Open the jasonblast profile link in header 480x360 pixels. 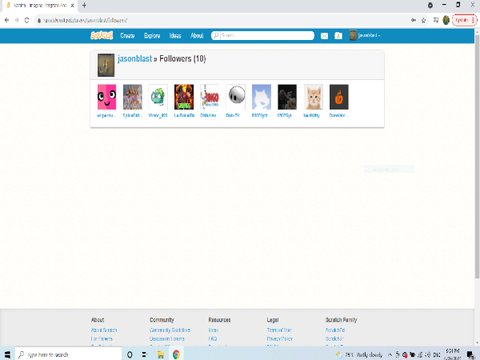pos(135,59)
